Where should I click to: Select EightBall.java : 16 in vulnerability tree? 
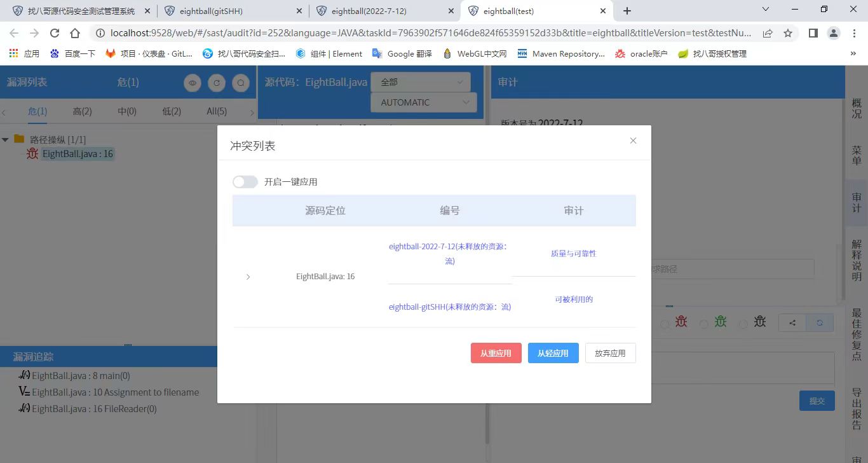(x=78, y=154)
